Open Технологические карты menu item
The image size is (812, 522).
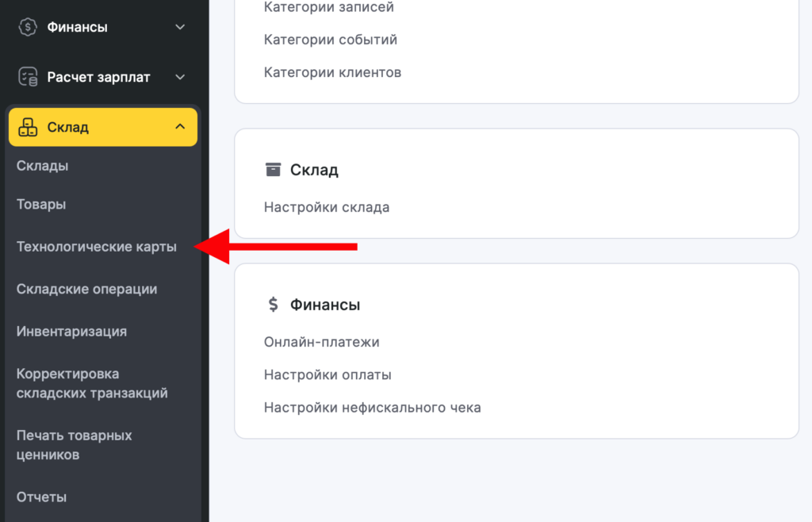[96, 247]
